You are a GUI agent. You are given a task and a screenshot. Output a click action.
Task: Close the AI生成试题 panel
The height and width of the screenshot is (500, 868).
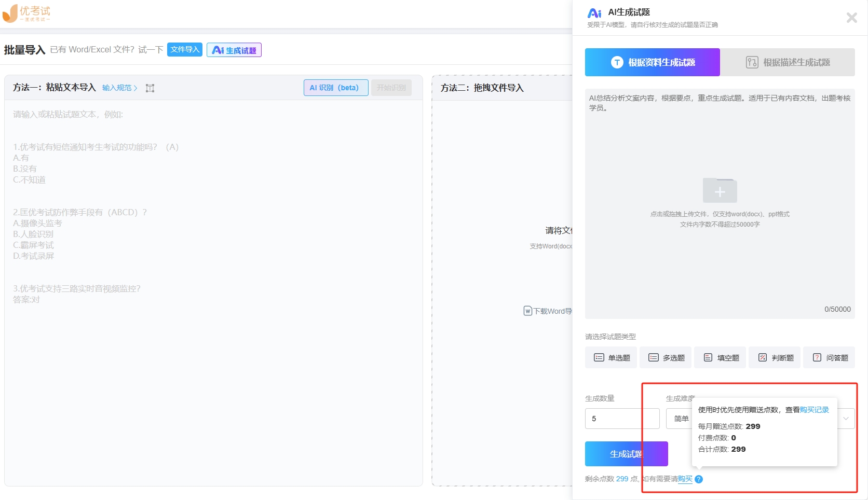[851, 18]
